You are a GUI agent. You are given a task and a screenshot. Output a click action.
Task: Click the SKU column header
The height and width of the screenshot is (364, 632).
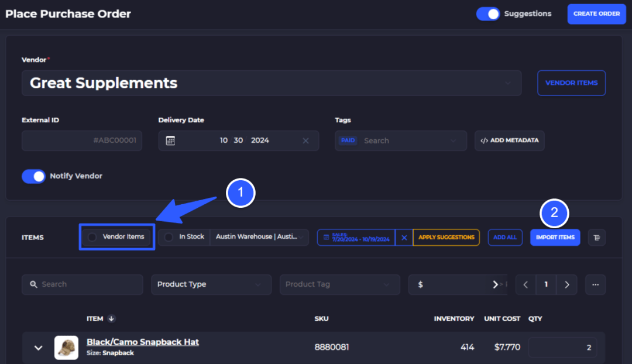click(321, 319)
